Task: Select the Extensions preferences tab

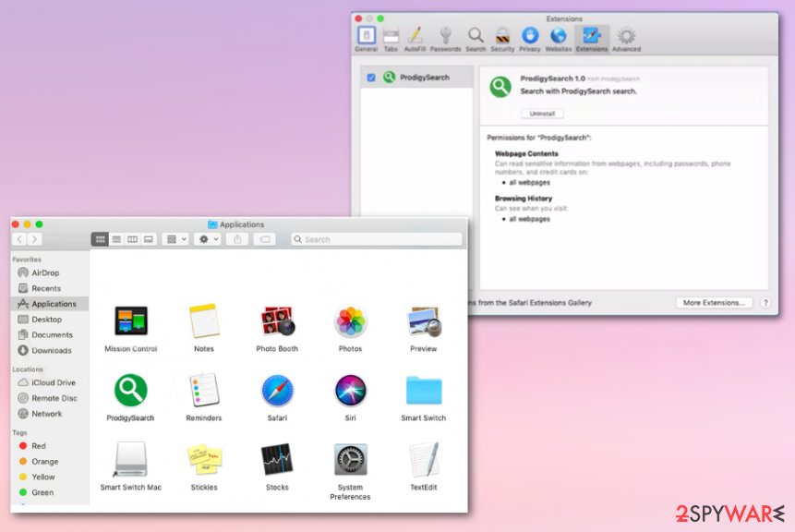Action: coord(592,40)
